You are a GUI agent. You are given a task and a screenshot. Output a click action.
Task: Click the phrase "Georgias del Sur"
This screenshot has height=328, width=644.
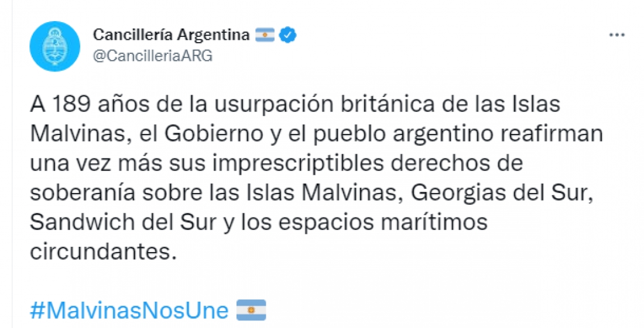point(502,194)
